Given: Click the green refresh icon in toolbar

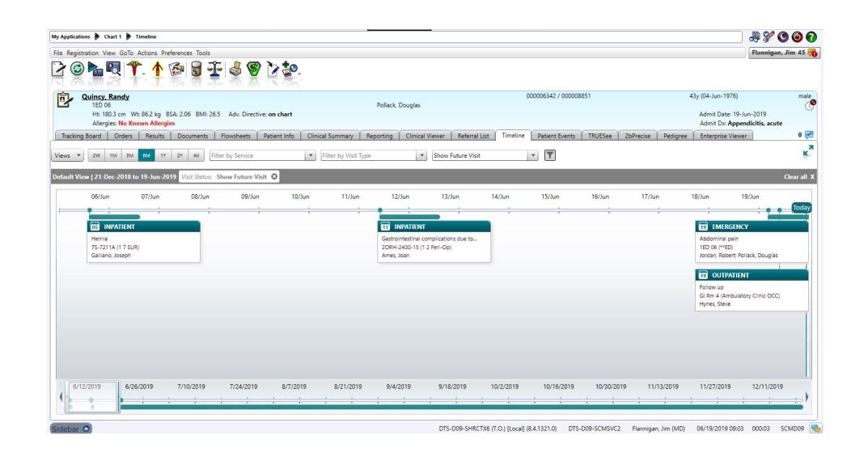Looking at the screenshot, I should [78, 70].
